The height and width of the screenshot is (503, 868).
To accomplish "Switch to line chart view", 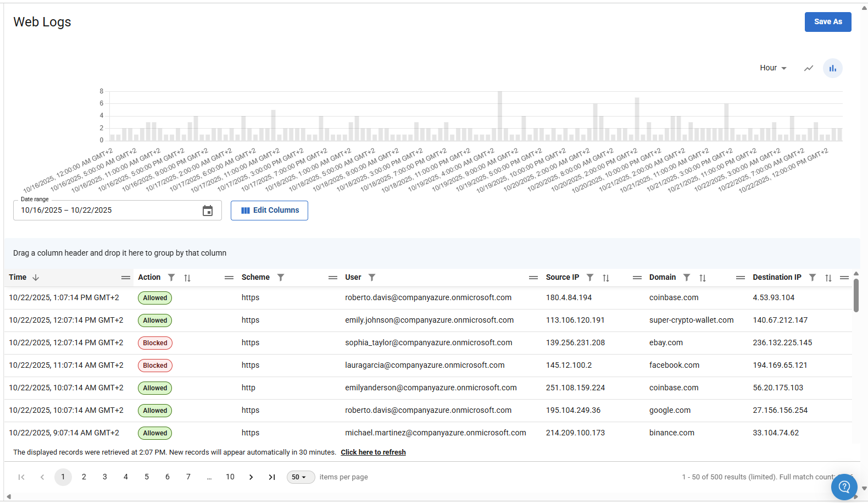I will (x=808, y=68).
